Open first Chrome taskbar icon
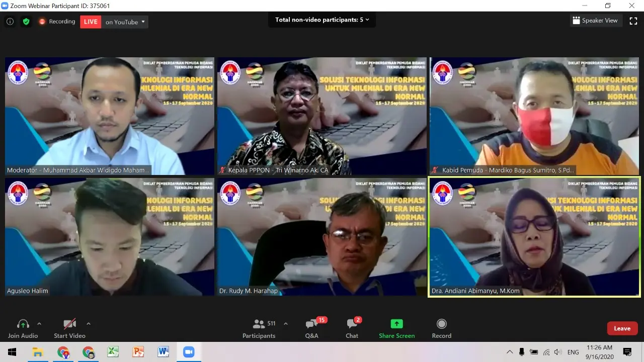 click(x=63, y=352)
